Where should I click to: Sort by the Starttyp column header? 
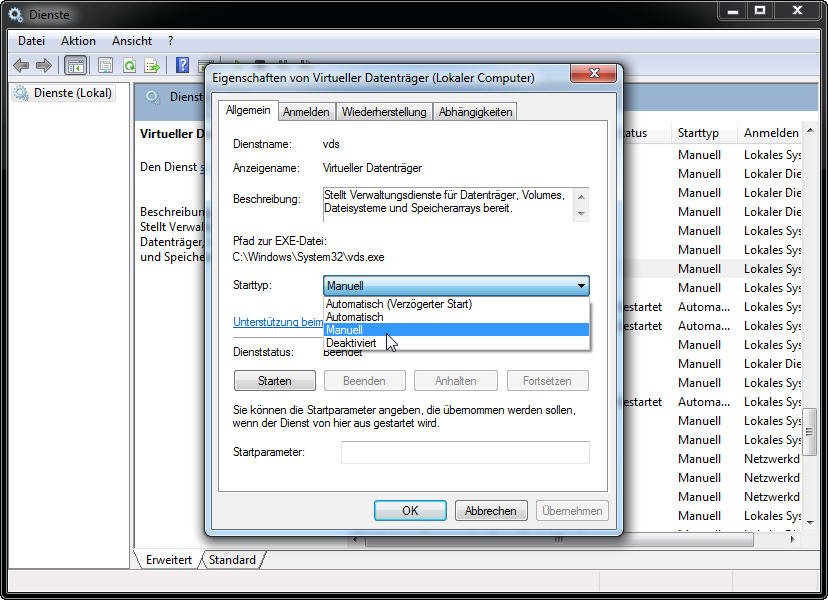click(703, 133)
